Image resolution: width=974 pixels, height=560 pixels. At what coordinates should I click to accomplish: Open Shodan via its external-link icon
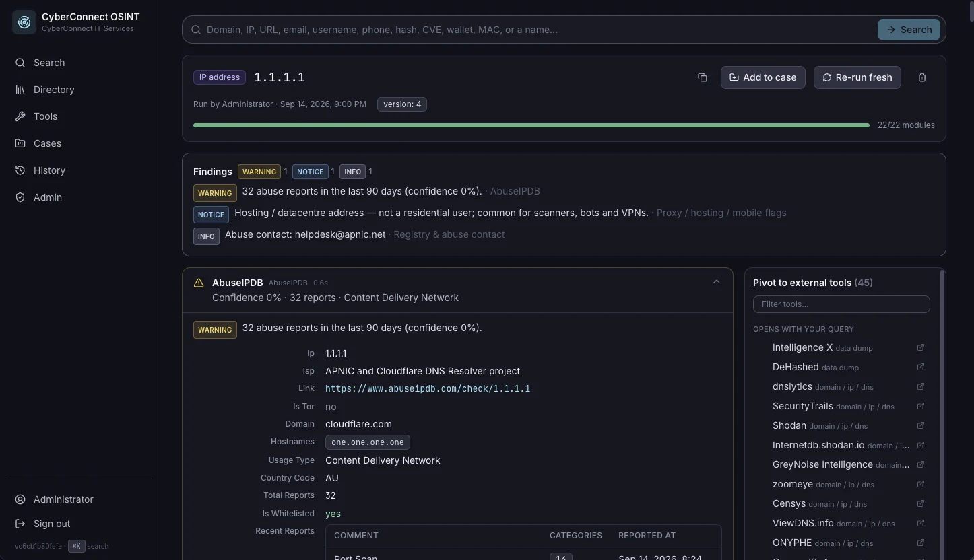point(921,425)
